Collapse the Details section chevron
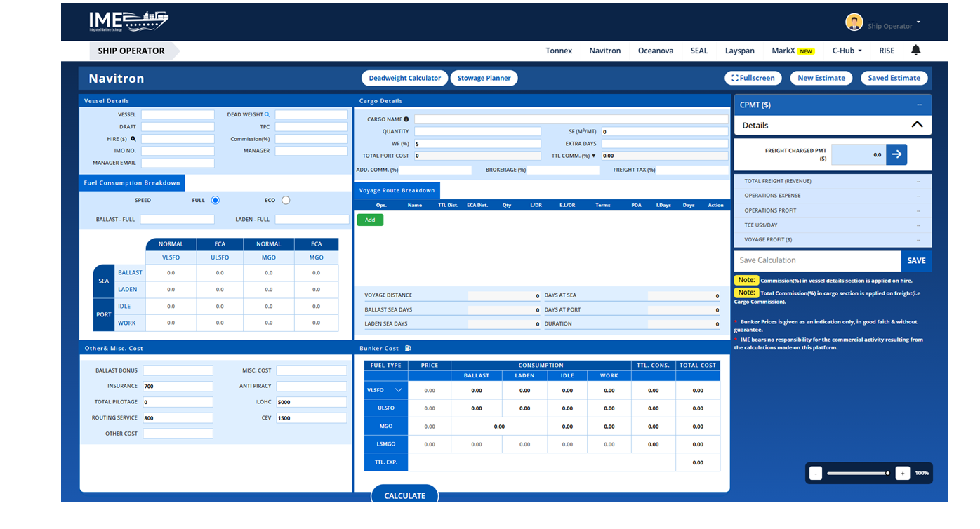The image size is (980, 529). pos(917,125)
